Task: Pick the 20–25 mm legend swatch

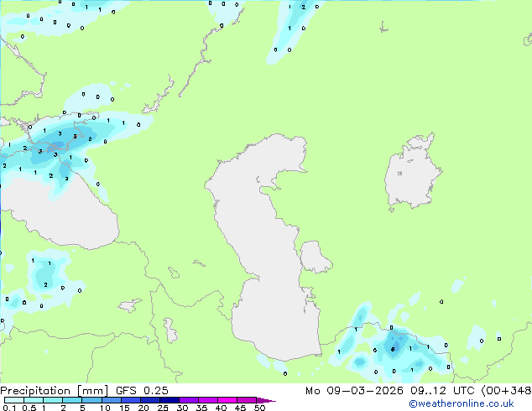Action: 149,400
